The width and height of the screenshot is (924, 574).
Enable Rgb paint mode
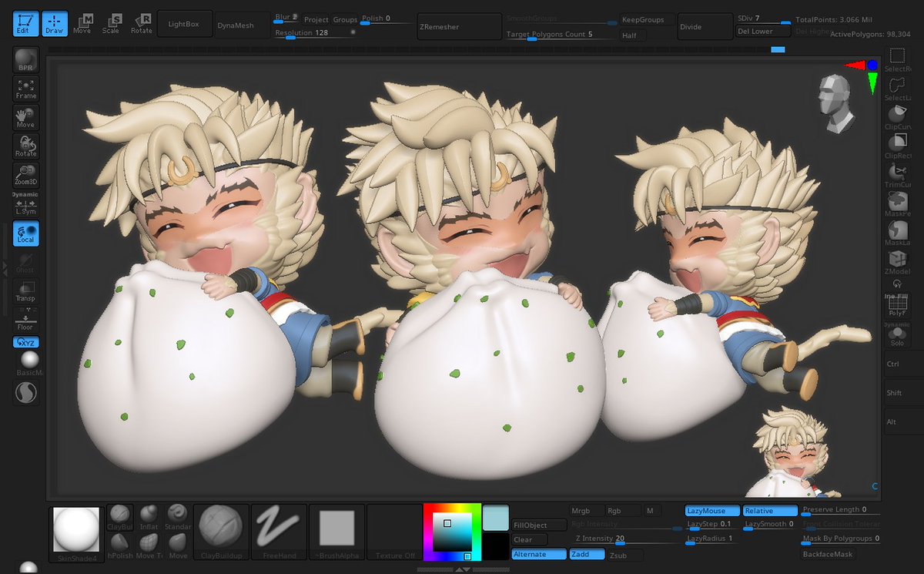click(x=622, y=511)
